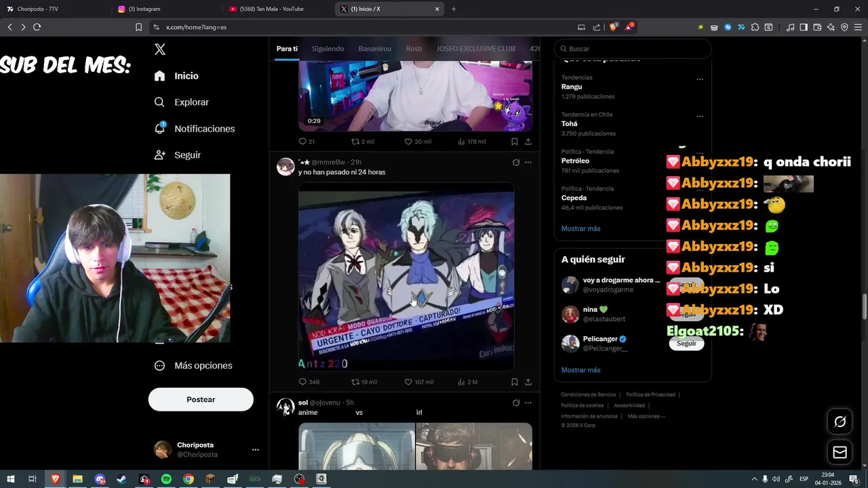Open the Brave Rewards triangle icon
Screen dimensions: 868x488
click(x=629, y=27)
